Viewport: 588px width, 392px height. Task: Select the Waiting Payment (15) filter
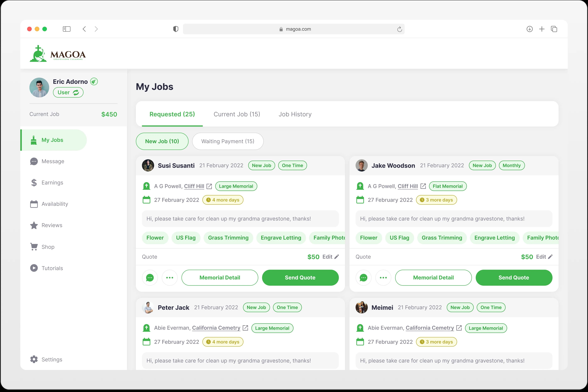click(228, 141)
